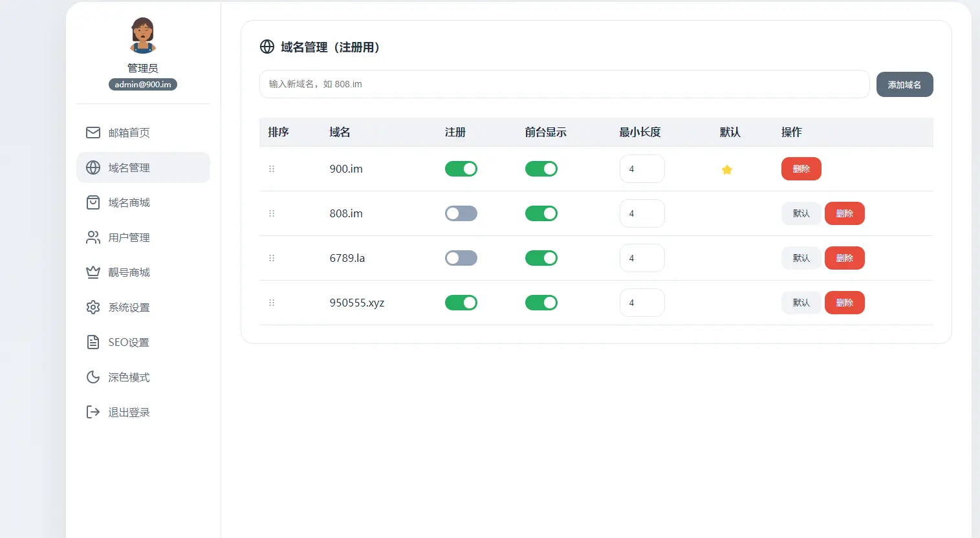Turn off frontend display for 900.im
Screen dimensions: 980x538
coord(541,169)
